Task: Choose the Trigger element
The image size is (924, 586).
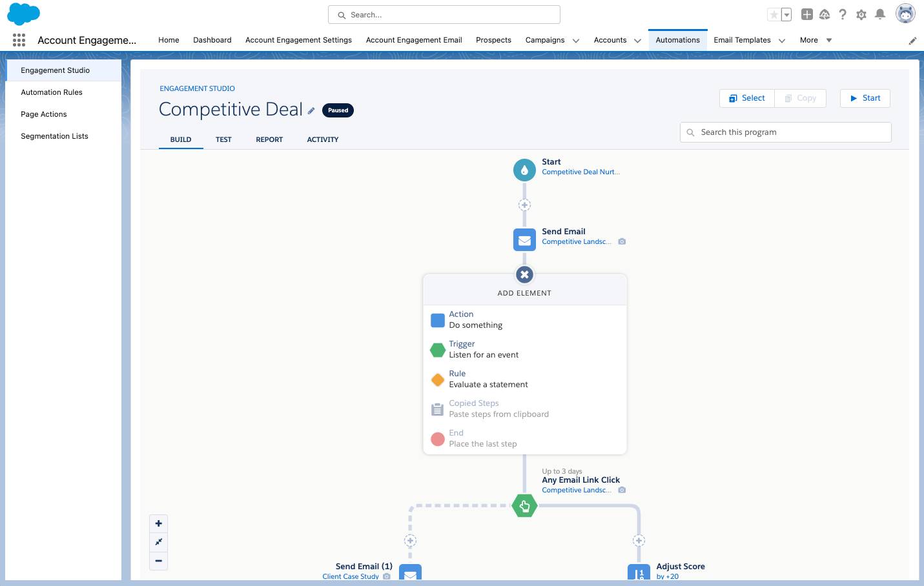Action: point(524,349)
